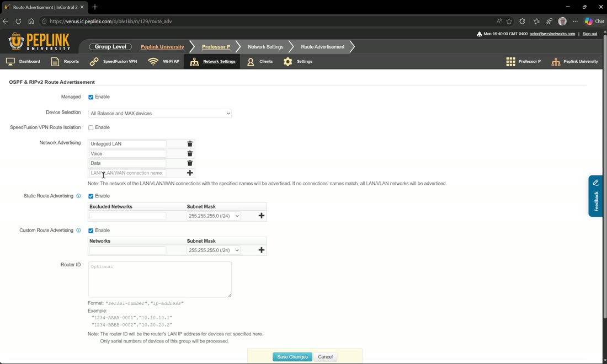Image resolution: width=607 pixels, height=364 pixels.
Task: Delete the Data network entry
Action: click(190, 163)
